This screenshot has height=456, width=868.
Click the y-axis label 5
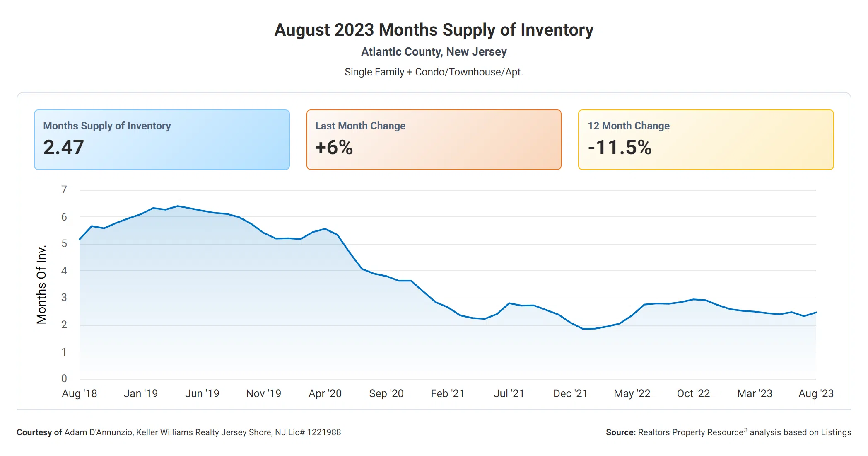(x=64, y=244)
